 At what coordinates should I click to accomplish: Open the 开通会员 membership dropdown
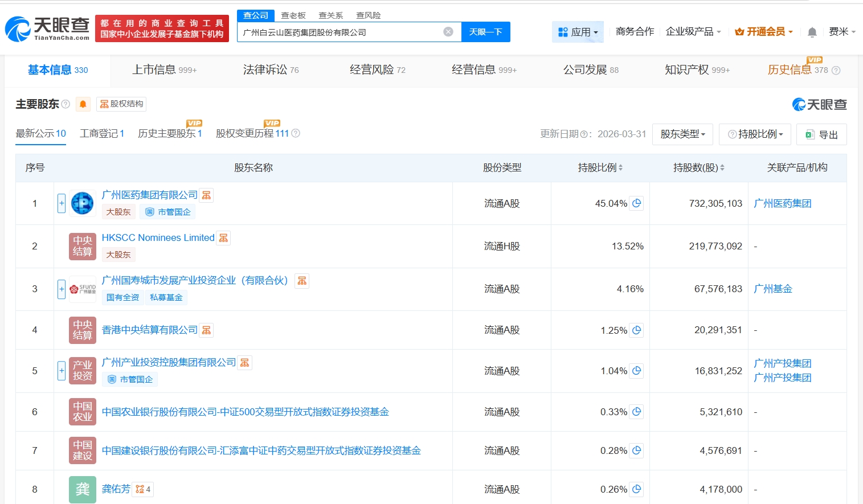coord(764,32)
